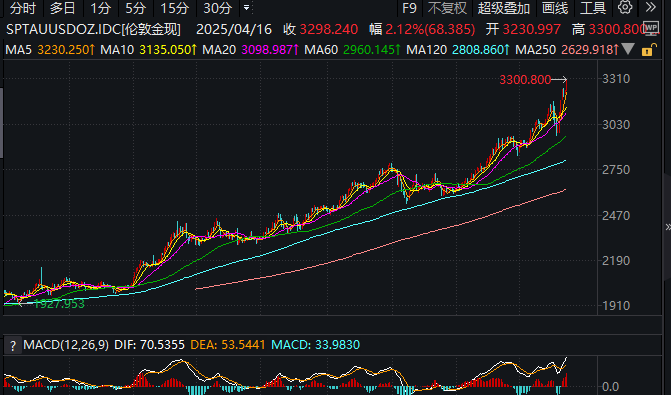Choose the 15分 timeframe
The image size is (671, 395).
tap(175, 8)
